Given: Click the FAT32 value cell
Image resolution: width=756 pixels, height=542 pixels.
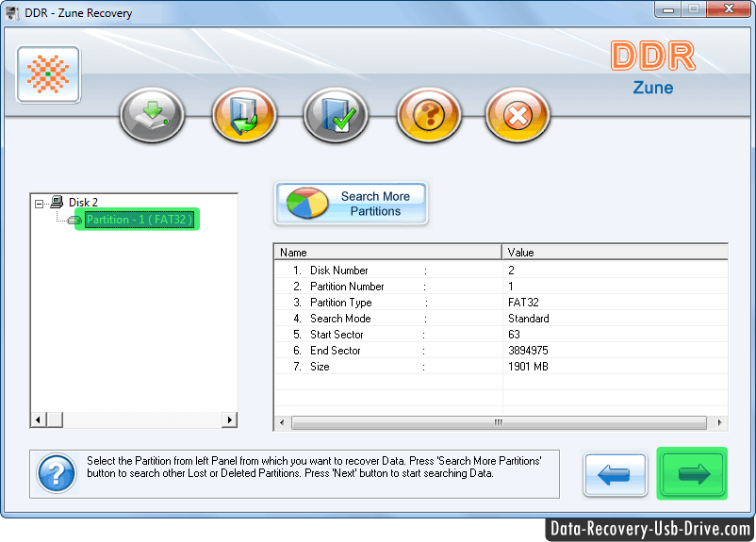Looking at the screenshot, I should tap(523, 303).
